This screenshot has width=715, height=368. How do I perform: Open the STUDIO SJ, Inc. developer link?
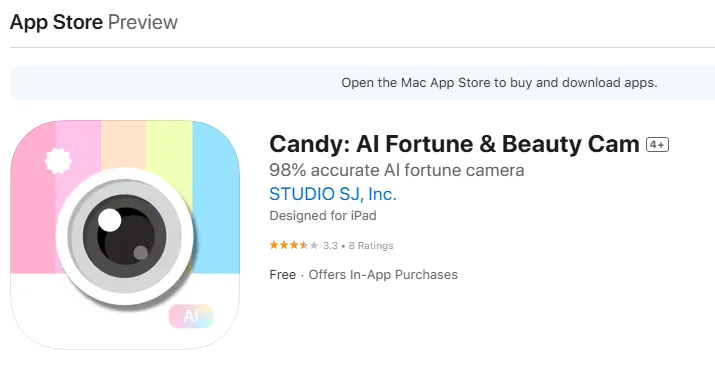333,194
